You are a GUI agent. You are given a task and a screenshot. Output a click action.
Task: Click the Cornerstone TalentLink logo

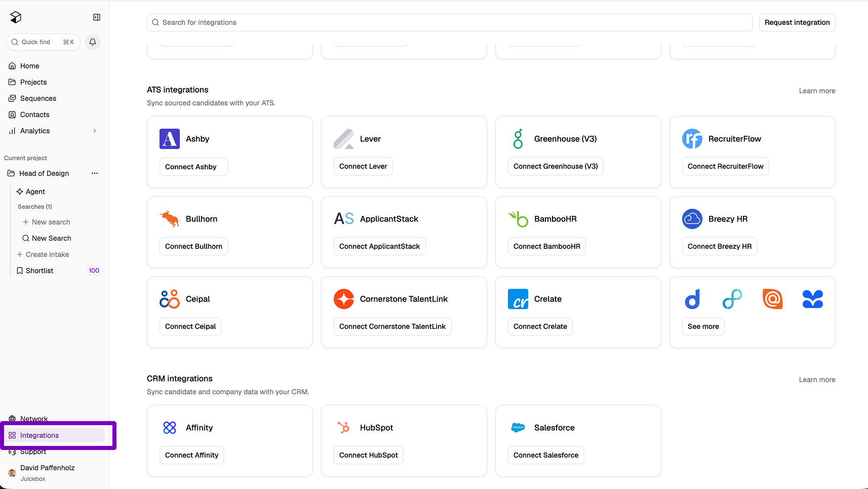tap(344, 299)
